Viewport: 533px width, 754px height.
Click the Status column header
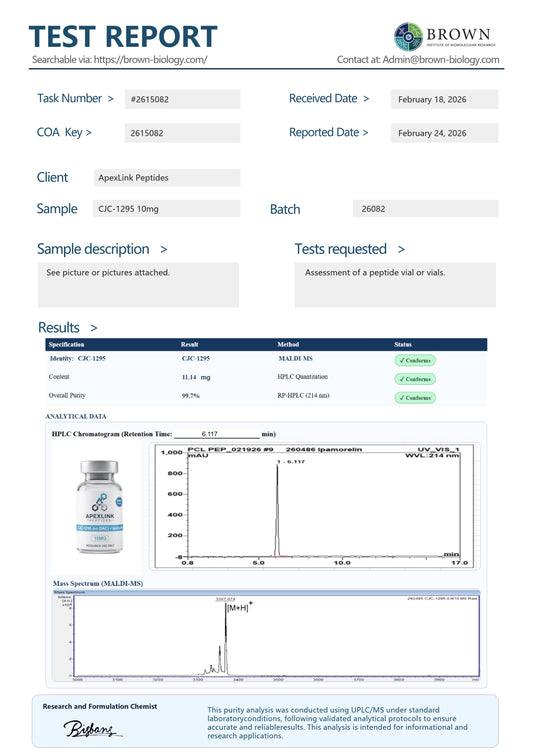(x=403, y=344)
